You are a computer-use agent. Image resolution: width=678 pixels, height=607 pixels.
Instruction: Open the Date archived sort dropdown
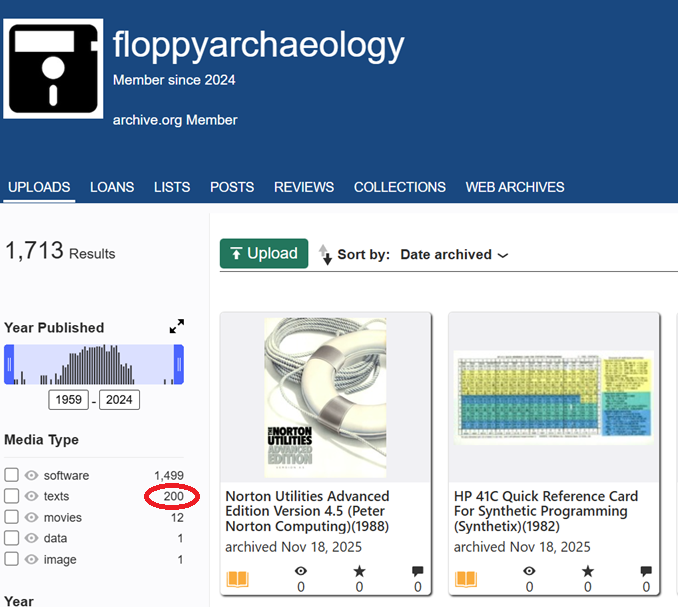[454, 255]
